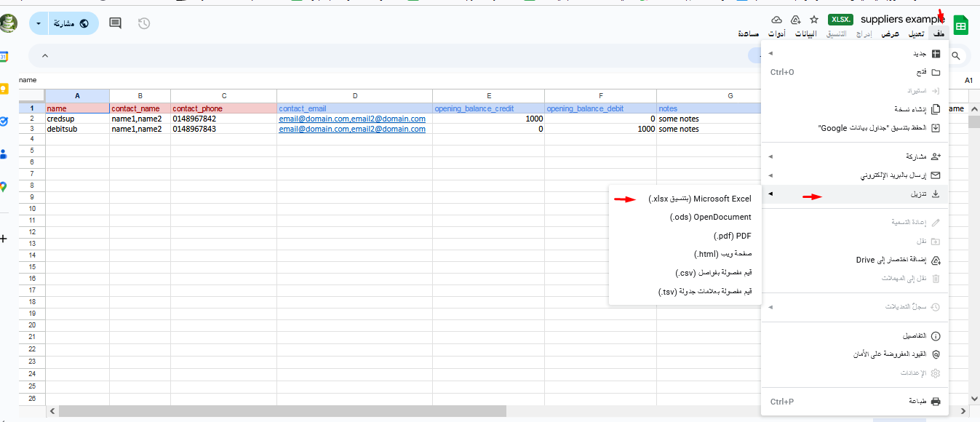Click the info icon beside التفاصيل

(936, 336)
